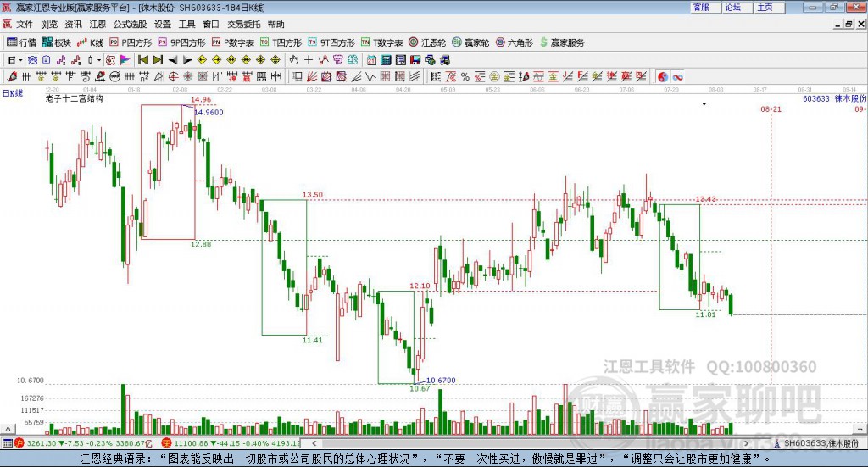Select the Gann fan lines tool
868x467 pixels.
[x=312, y=77]
